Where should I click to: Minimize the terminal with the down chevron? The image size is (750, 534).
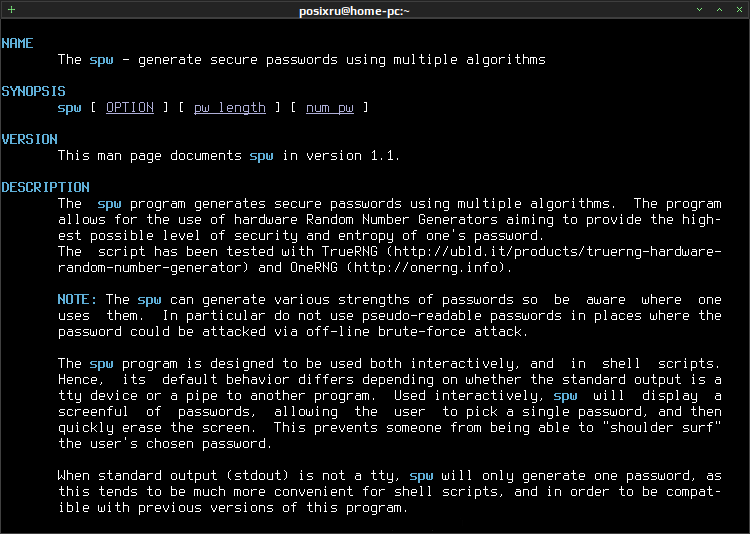(x=699, y=10)
